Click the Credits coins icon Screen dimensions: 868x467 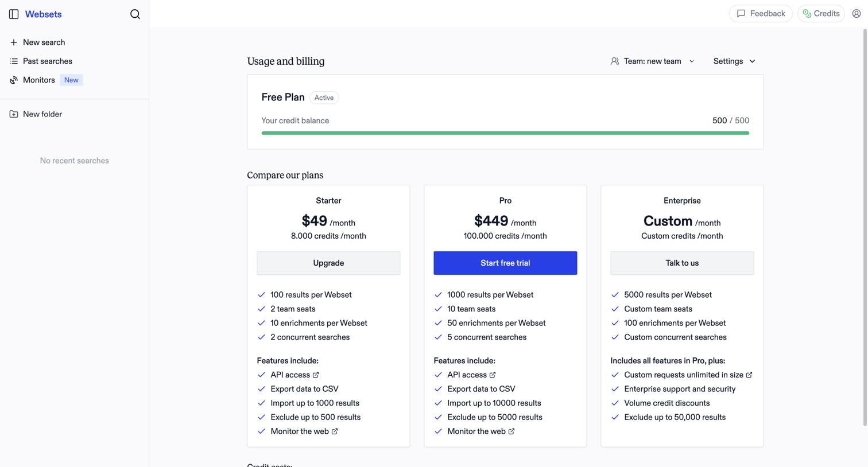tap(807, 14)
